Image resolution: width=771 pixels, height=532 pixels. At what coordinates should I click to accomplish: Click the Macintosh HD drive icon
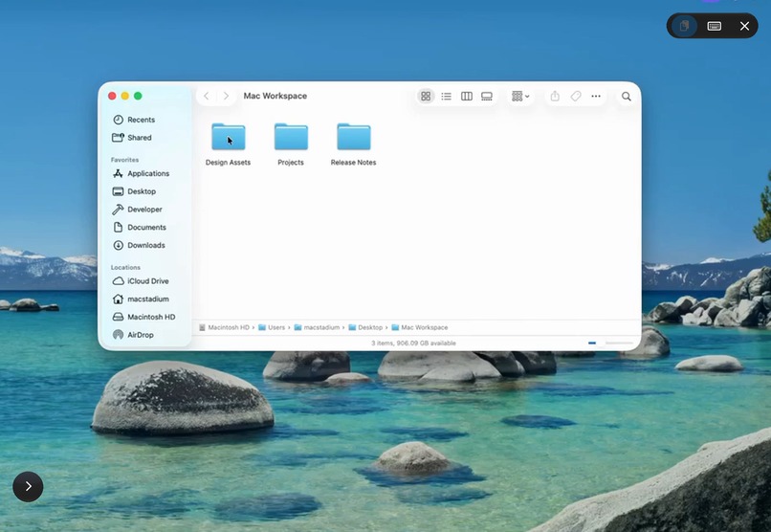tap(118, 317)
